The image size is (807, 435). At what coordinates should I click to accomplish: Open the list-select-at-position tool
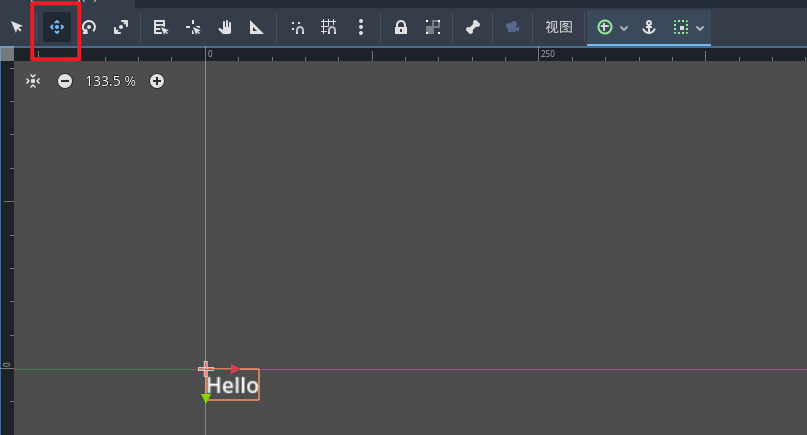point(161,27)
